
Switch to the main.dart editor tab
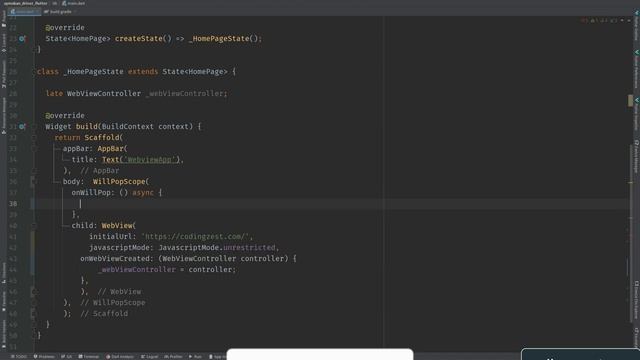pyautogui.click(x=24, y=12)
